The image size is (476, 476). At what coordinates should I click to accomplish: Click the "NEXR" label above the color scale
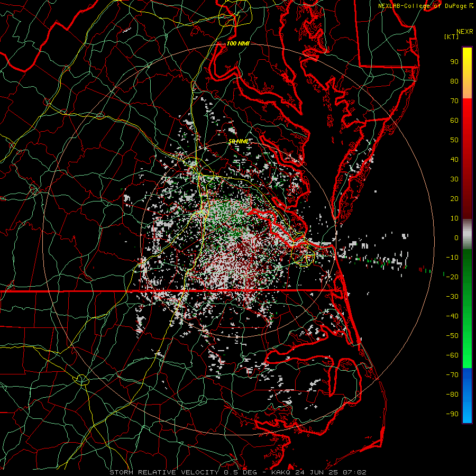click(x=465, y=32)
